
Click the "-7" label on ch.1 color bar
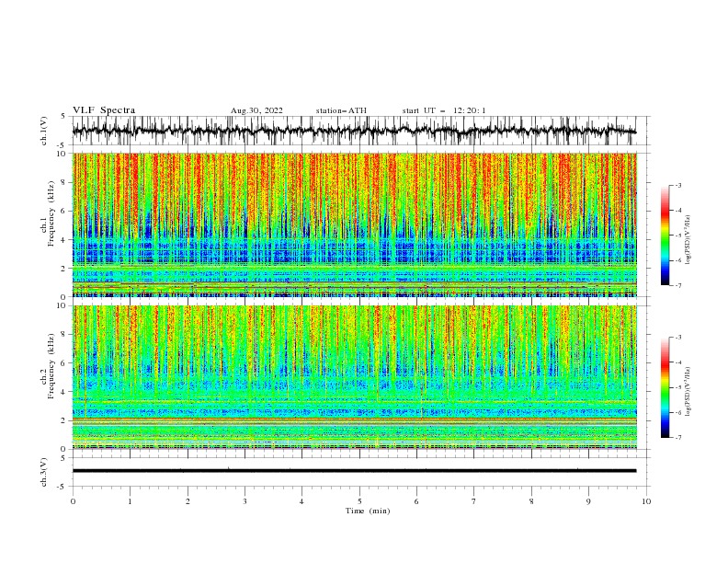[677, 285]
